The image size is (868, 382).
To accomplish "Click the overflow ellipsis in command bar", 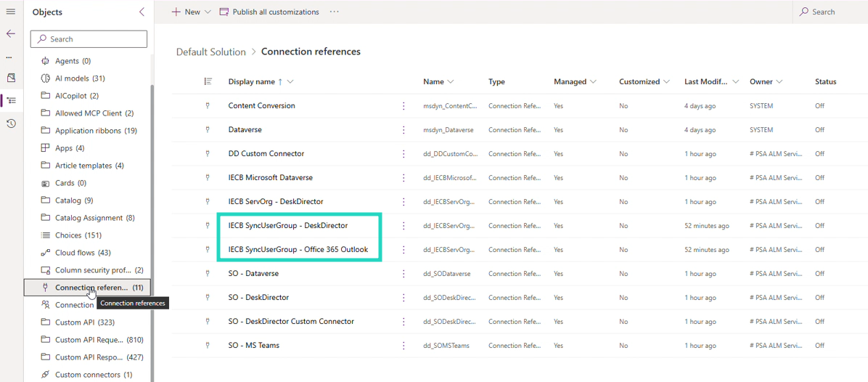I will [x=334, y=12].
